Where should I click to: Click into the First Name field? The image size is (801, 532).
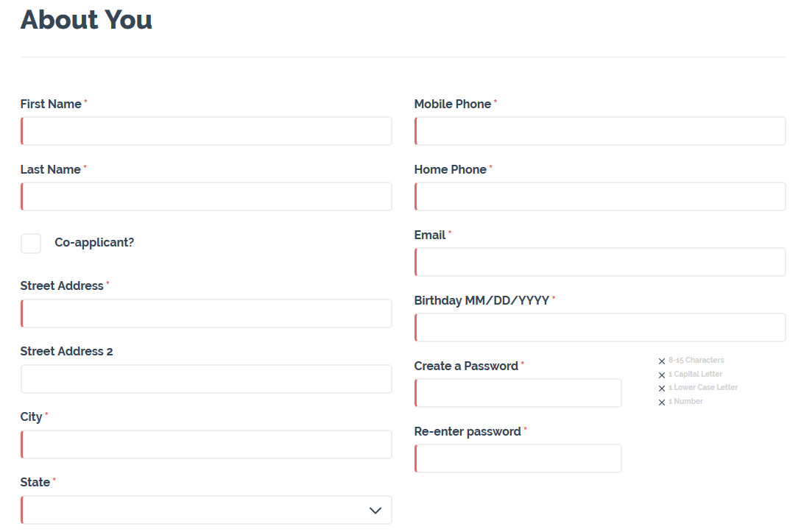coord(206,131)
